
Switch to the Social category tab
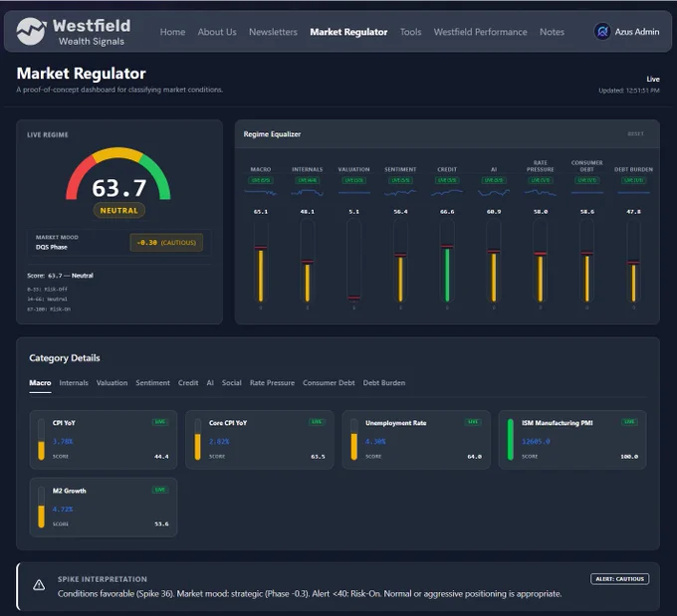(231, 383)
